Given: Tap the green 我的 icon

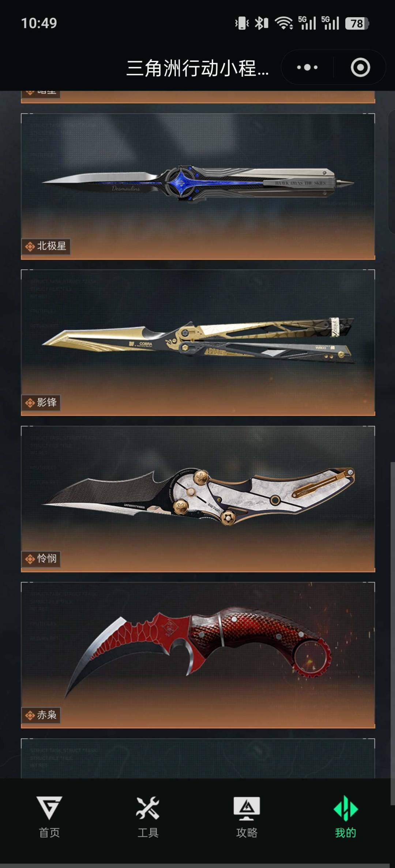Looking at the screenshot, I should click(x=346, y=808).
